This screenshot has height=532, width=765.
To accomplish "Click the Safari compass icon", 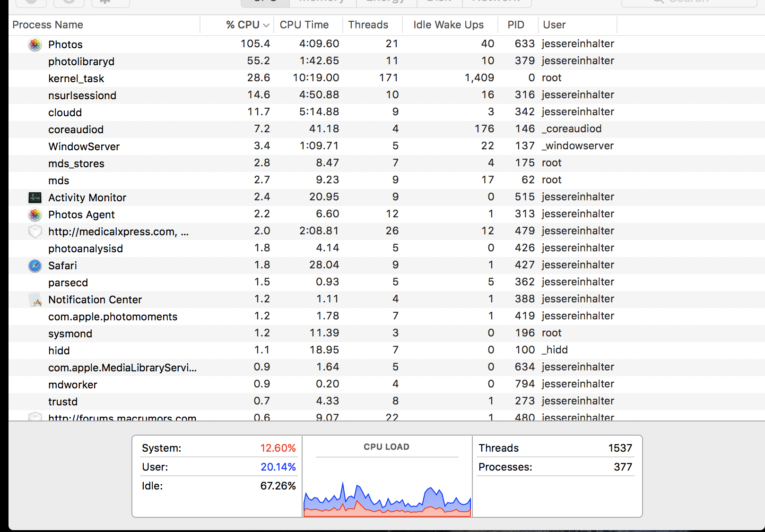I will click(35, 266).
